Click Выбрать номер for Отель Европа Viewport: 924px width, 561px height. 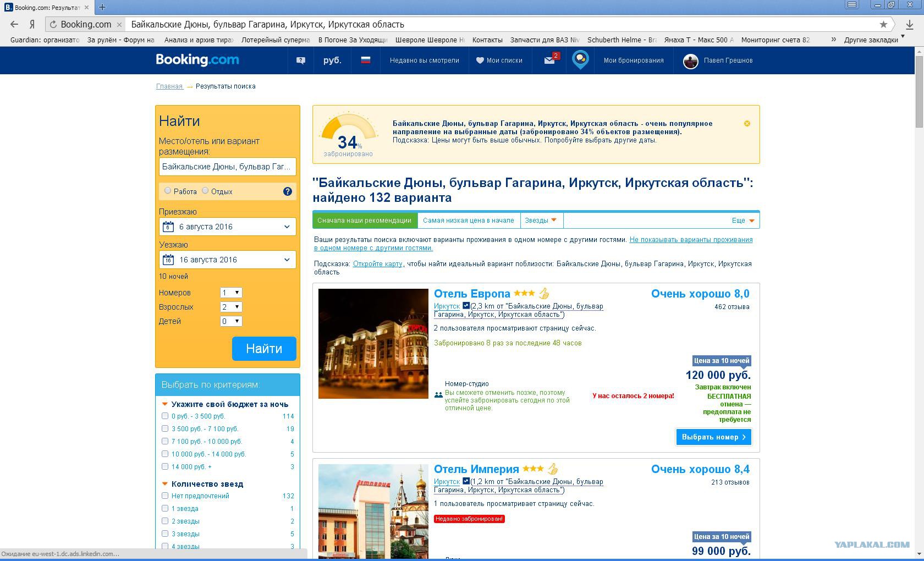[x=714, y=437]
